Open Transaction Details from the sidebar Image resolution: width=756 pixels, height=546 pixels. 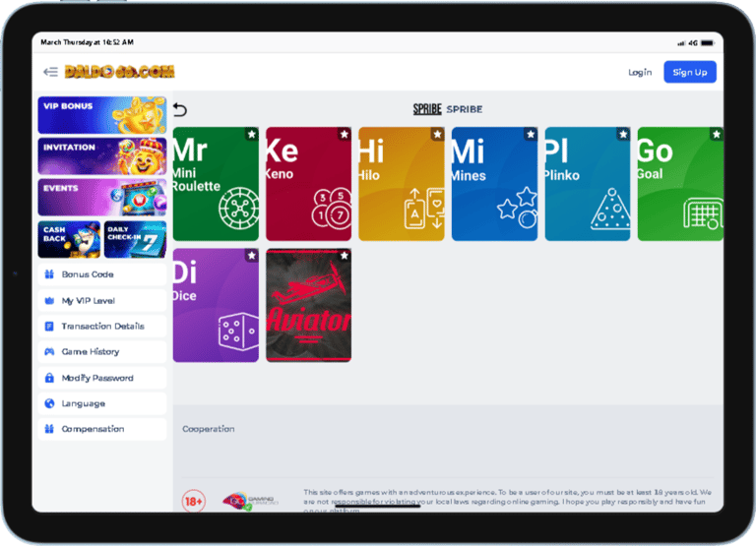click(102, 327)
